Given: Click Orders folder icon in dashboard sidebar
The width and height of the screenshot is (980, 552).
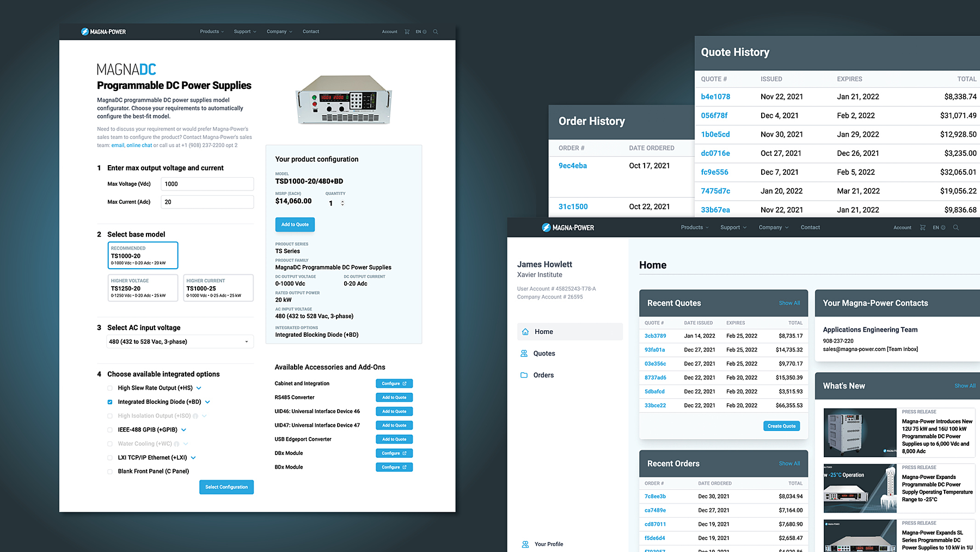Looking at the screenshot, I should [x=524, y=375].
